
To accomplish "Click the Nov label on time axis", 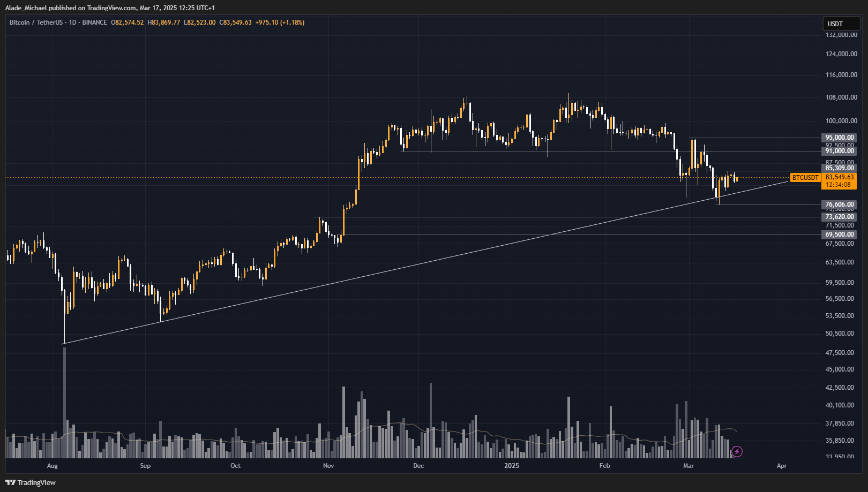I will [328, 466].
